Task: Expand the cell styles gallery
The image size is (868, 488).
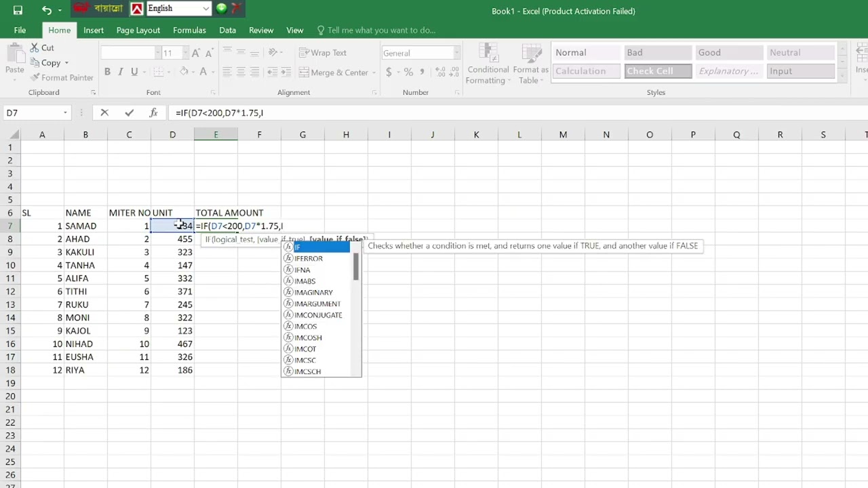Action: pyautogui.click(x=843, y=77)
